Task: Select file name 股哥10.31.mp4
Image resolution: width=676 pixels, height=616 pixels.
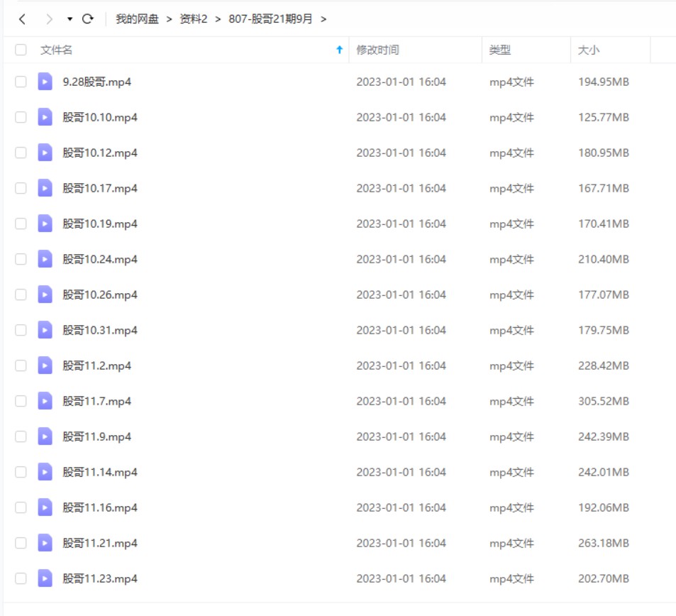Action: pyautogui.click(x=100, y=330)
